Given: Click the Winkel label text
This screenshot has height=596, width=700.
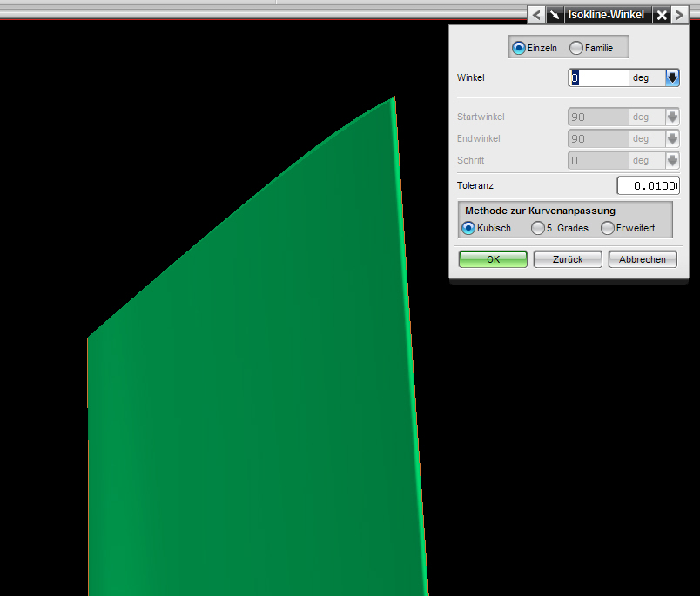Looking at the screenshot, I should [470, 77].
